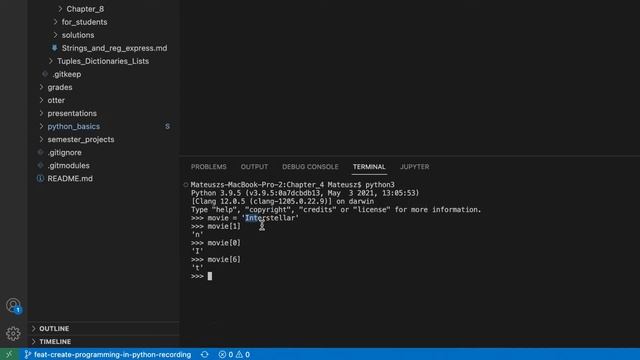Click the 'movie[0]' line in terminal

click(x=216, y=243)
